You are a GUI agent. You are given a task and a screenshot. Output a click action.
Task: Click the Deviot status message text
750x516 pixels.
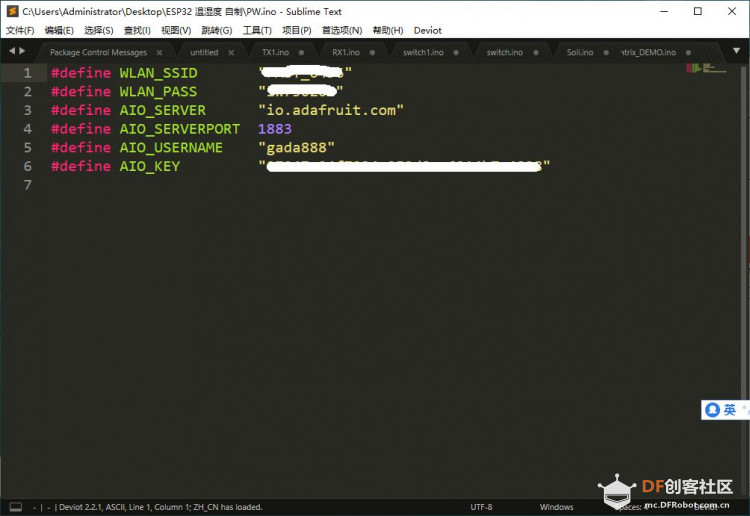160,507
